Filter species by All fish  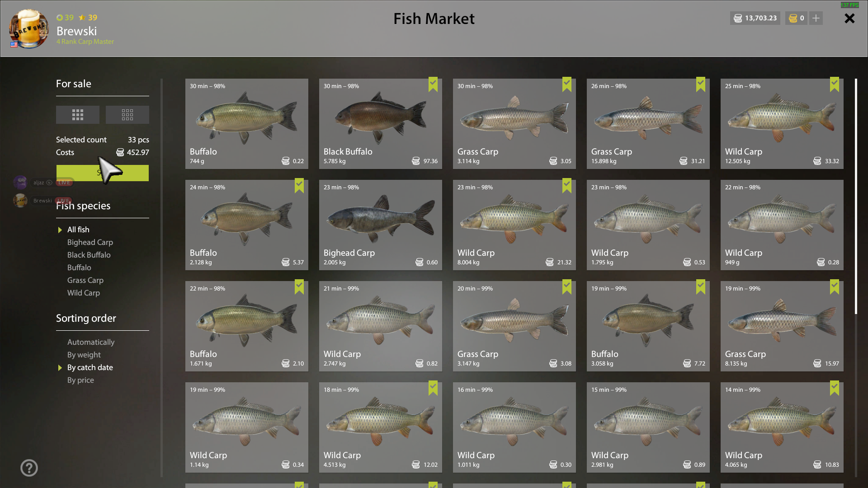78,230
